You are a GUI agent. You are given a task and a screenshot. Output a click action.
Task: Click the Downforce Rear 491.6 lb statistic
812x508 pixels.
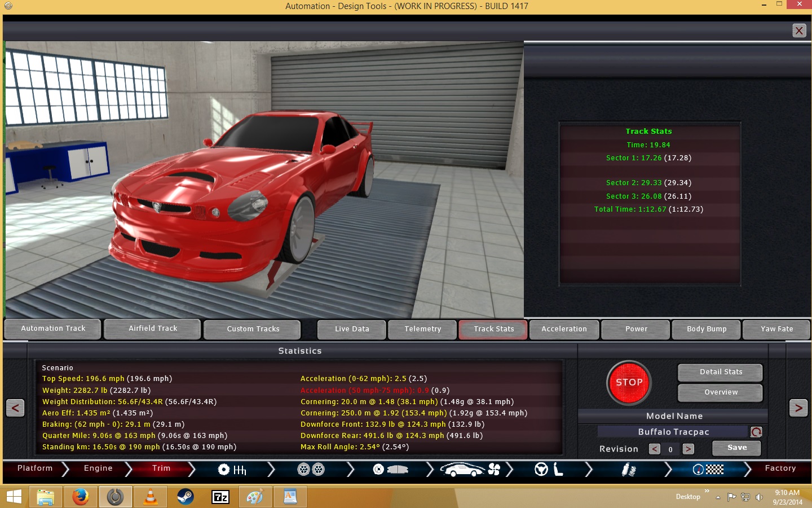(392, 436)
